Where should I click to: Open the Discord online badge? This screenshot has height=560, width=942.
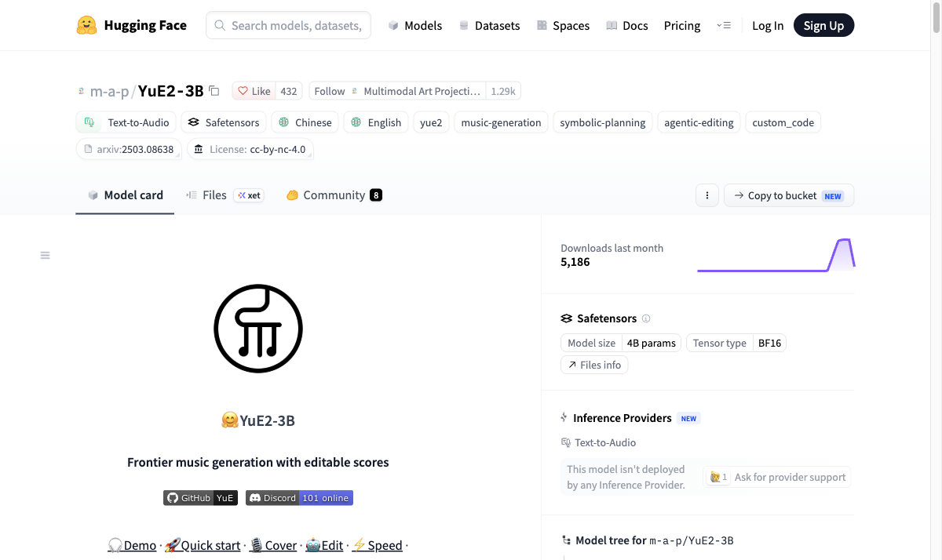coord(299,498)
